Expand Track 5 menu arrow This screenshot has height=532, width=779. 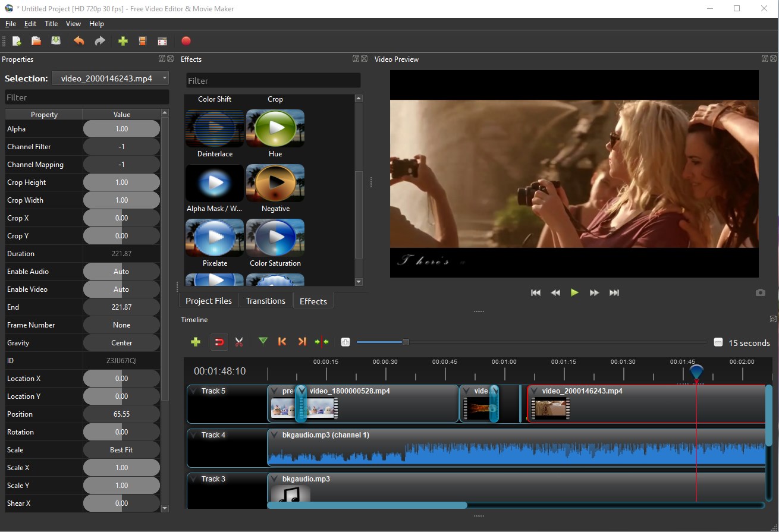tap(193, 391)
